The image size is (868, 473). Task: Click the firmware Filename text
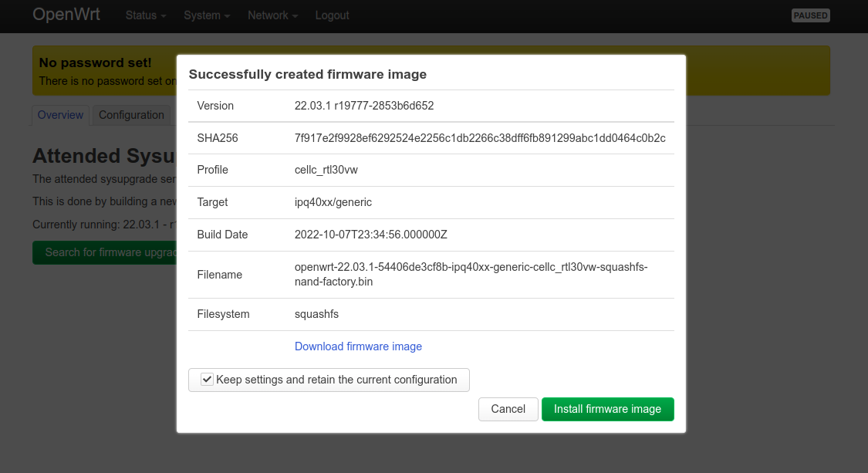(x=470, y=274)
